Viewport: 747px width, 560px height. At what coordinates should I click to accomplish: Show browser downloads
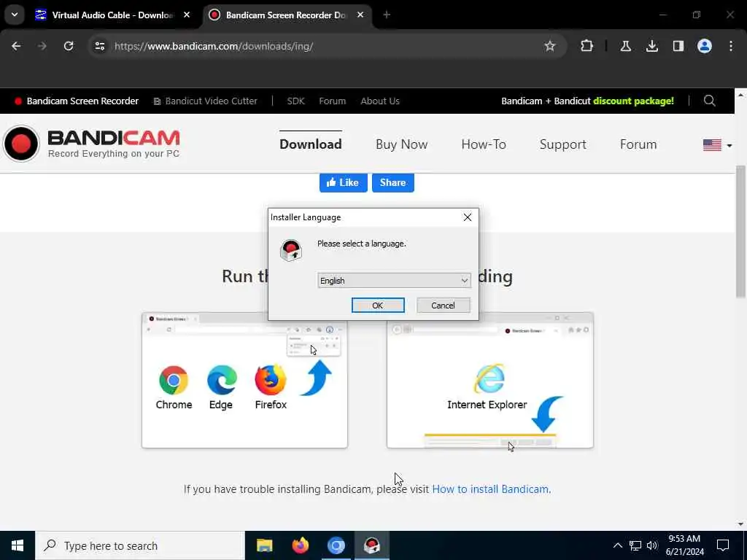point(651,46)
